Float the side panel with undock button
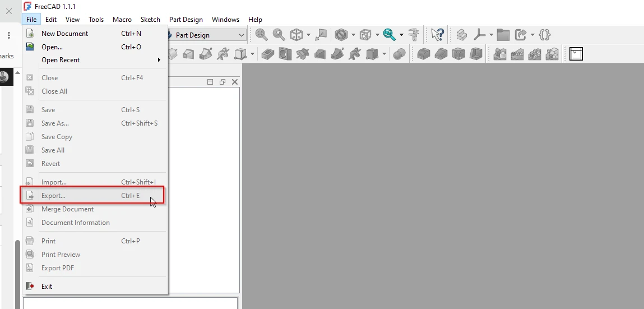 tap(222, 82)
